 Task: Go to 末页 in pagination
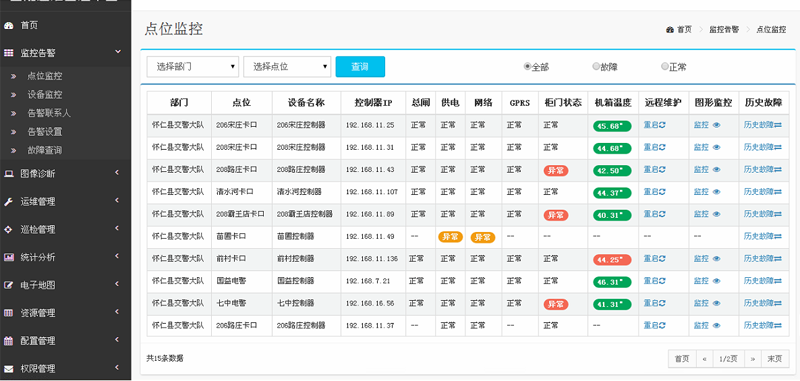click(x=775, y=359)
